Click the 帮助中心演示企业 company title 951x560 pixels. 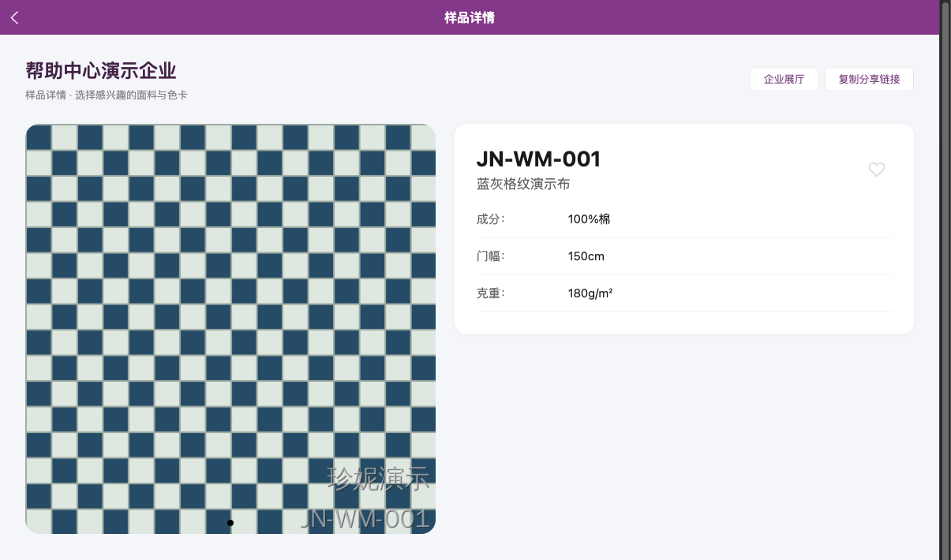tap(101, 71)
